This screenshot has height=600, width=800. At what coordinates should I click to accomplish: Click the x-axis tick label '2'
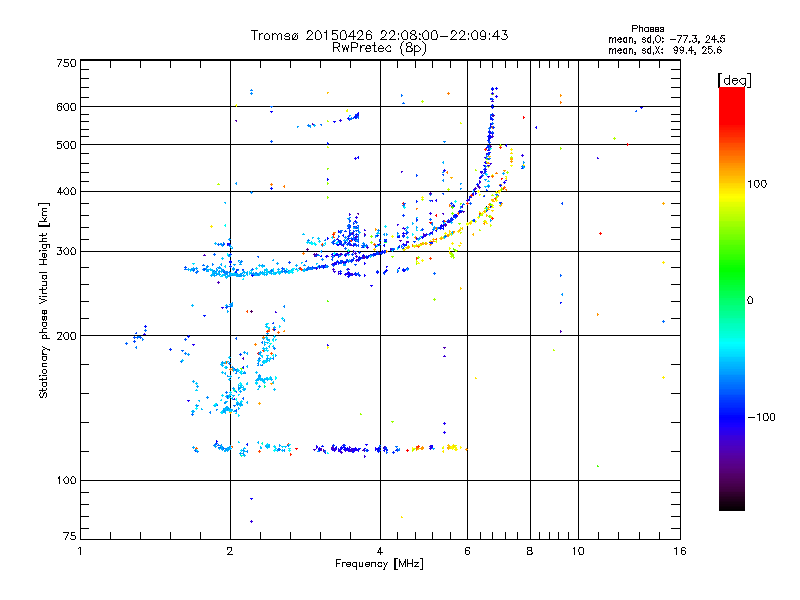coord(230,551)
